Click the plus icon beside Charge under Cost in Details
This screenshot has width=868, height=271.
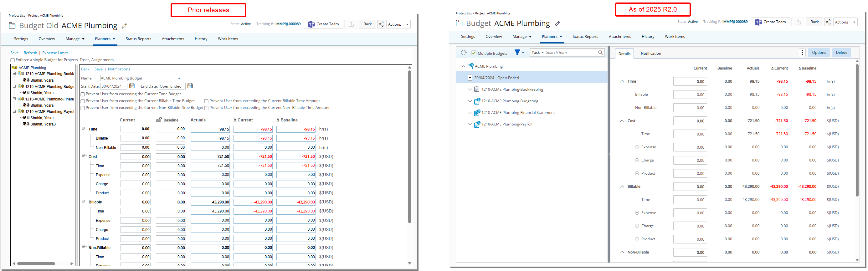click(x=637, y=160)
